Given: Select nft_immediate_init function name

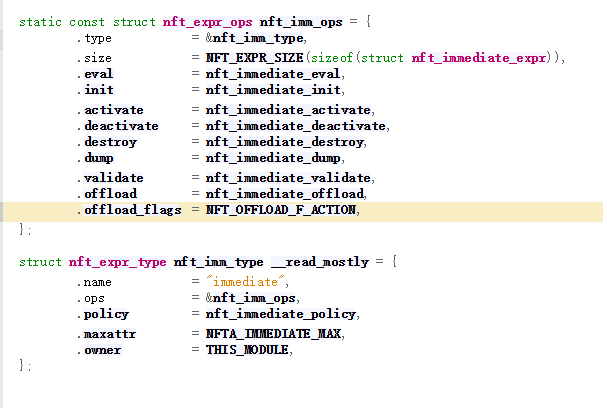Looking at the screenshot, I should coord(273,90).
